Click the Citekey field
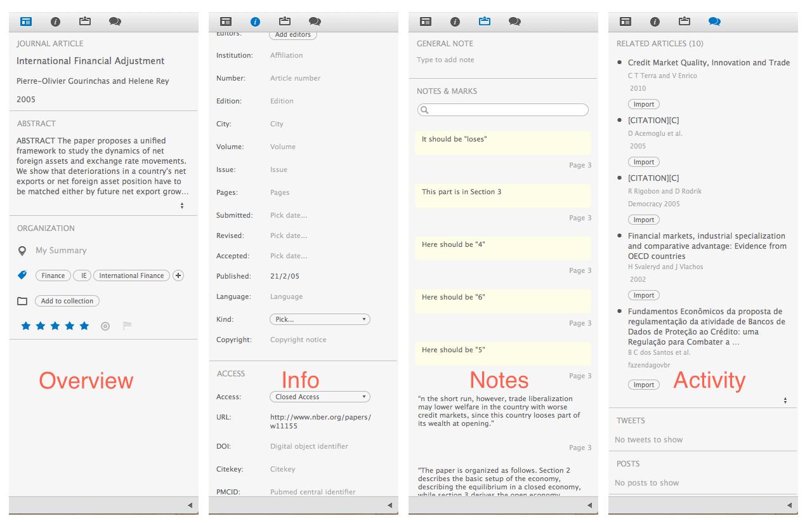Image resolution: width=812 pixels, height=523 pixels. tap(283, 469)
